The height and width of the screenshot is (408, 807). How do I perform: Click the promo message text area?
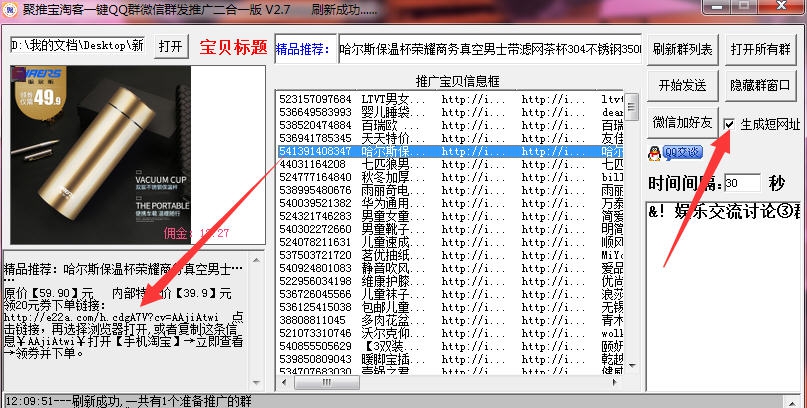pos(124,320)
